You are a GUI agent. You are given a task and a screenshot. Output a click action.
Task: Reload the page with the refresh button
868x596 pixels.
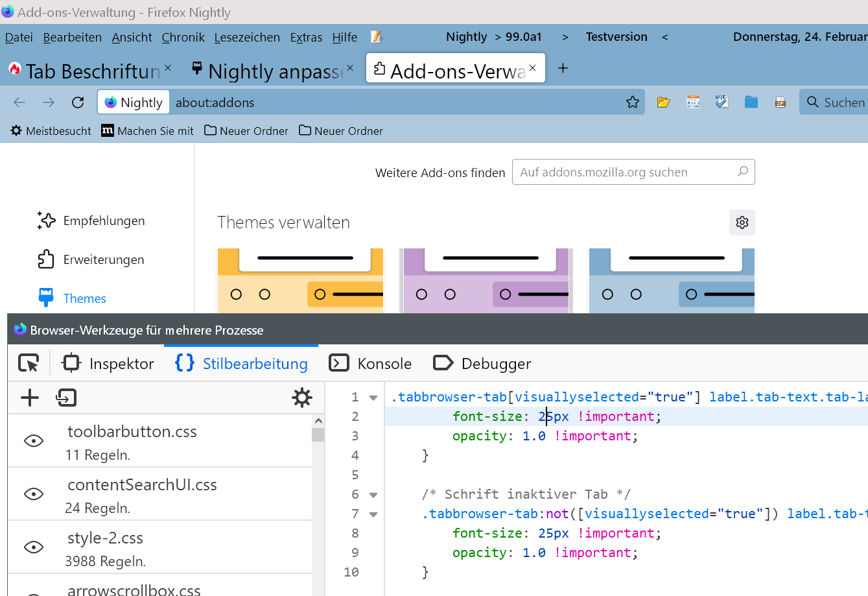[x=78, y=102]
